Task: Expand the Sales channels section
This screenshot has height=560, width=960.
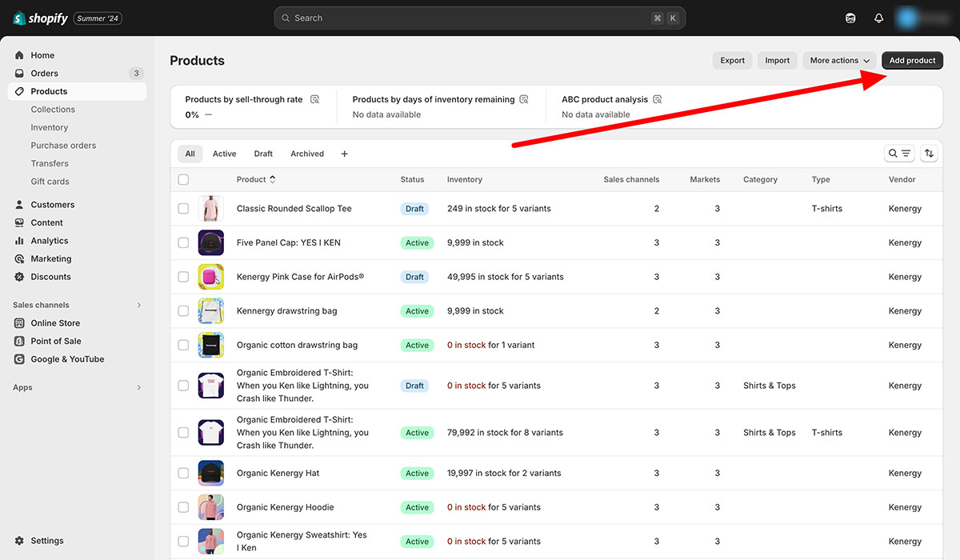Action: pyautogui.click(x=138, y=304)
